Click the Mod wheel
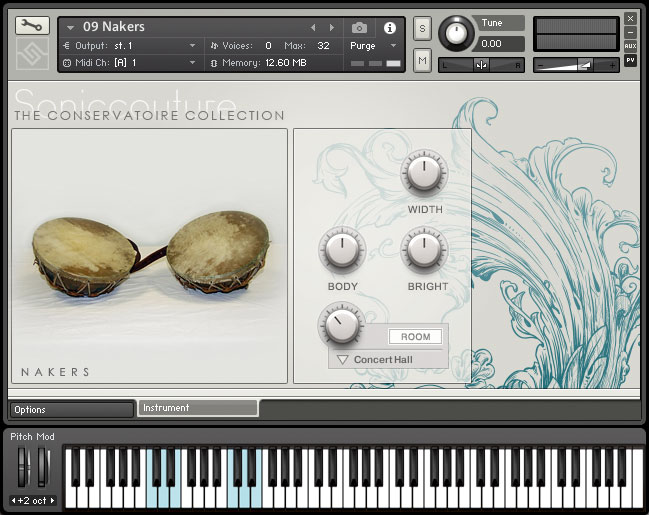 (x=43, y=467)
